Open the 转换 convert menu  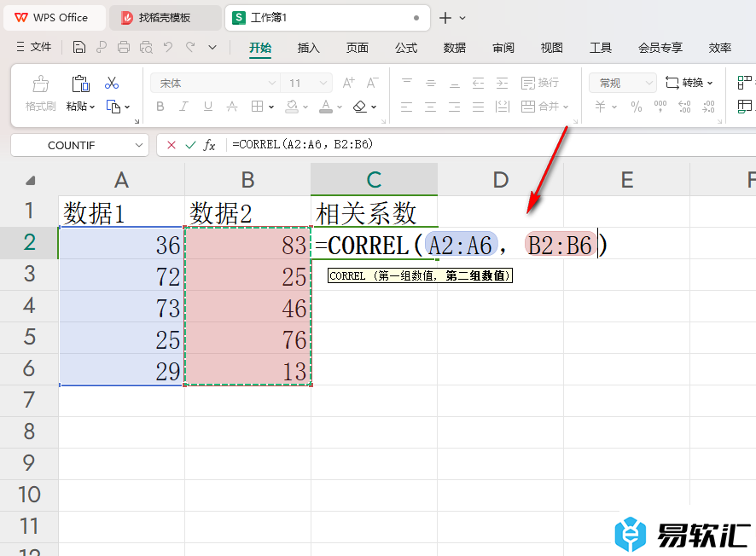coord(689,83)
